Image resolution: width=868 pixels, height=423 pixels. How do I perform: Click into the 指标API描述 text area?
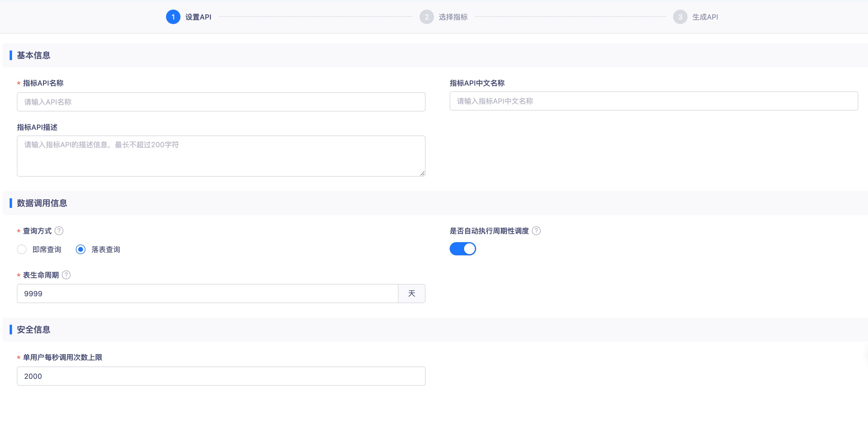tap(221, 156)
